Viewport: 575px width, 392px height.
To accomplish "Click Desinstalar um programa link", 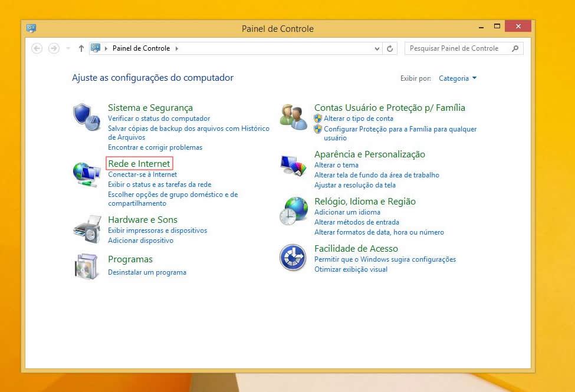I will (147, 272).
